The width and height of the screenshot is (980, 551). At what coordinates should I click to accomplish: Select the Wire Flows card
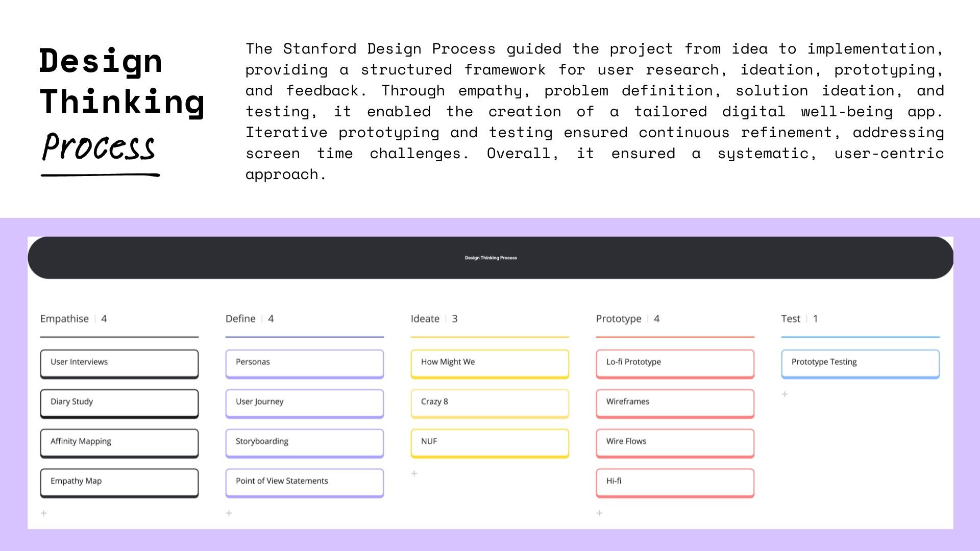[x=675, y=442]
